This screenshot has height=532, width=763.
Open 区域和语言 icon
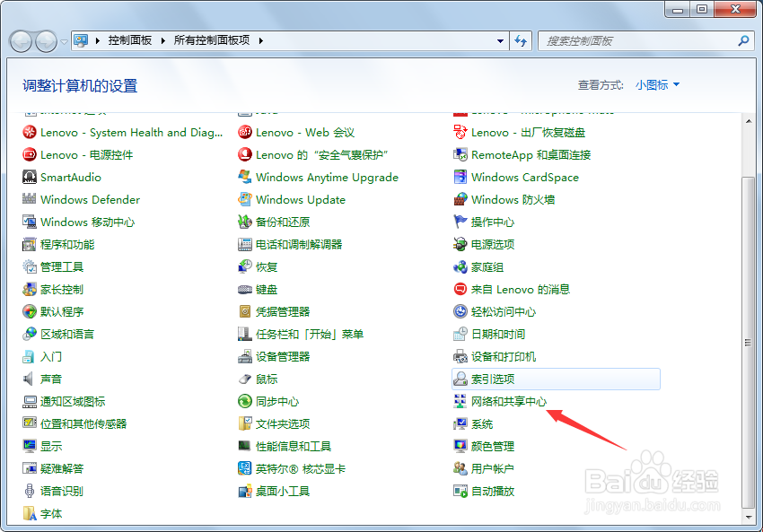30,334
